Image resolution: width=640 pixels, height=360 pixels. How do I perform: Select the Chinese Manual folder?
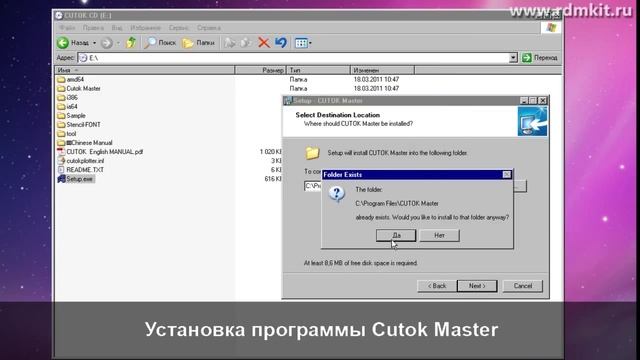click(85, 143)
